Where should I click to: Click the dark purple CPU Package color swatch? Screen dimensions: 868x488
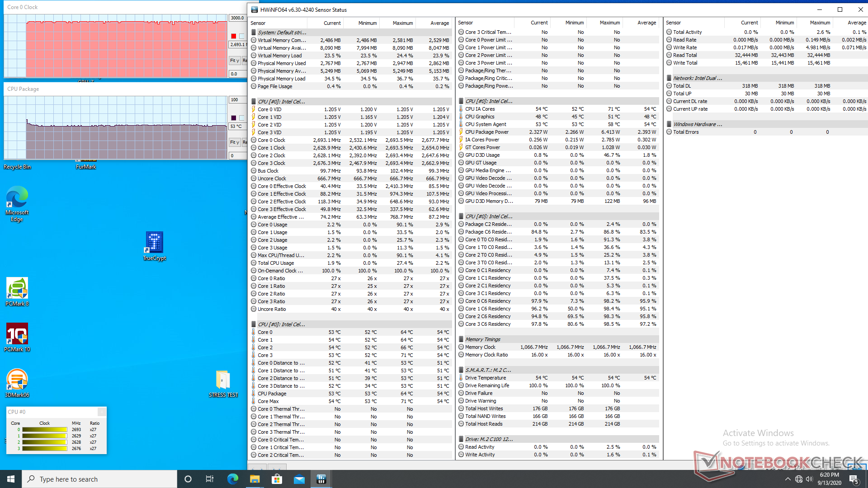233,118
